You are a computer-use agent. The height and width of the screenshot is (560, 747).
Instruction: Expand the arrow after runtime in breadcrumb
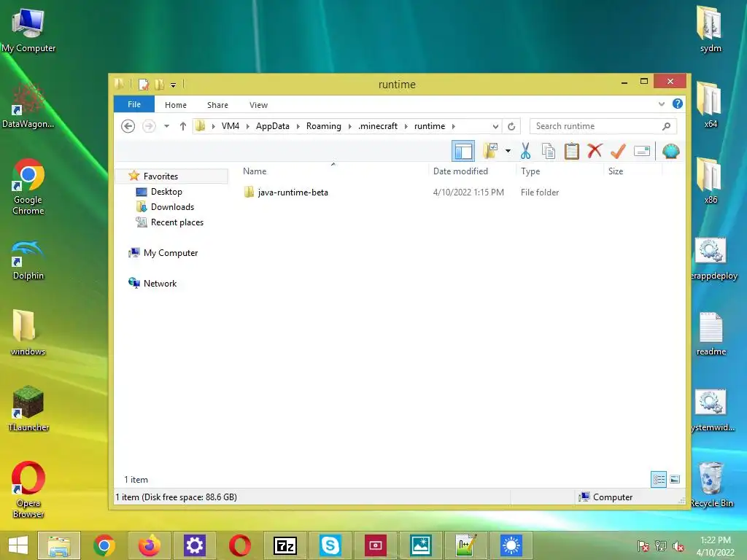click(454, 126)
